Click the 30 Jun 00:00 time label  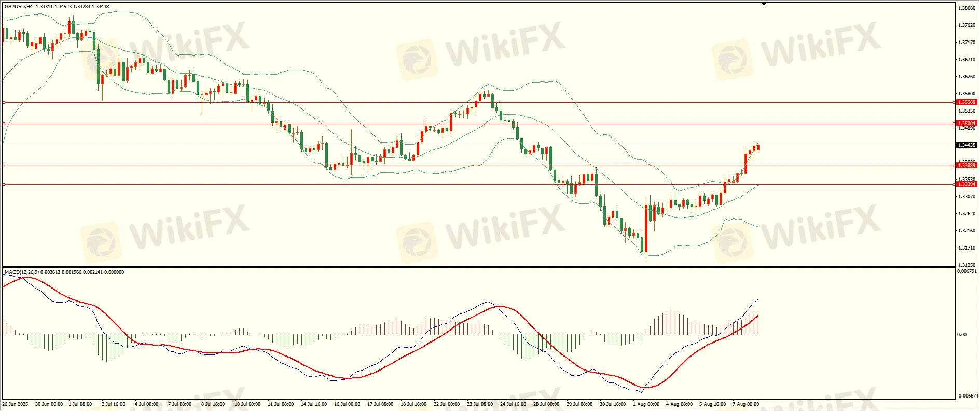(x=49, y=404)
